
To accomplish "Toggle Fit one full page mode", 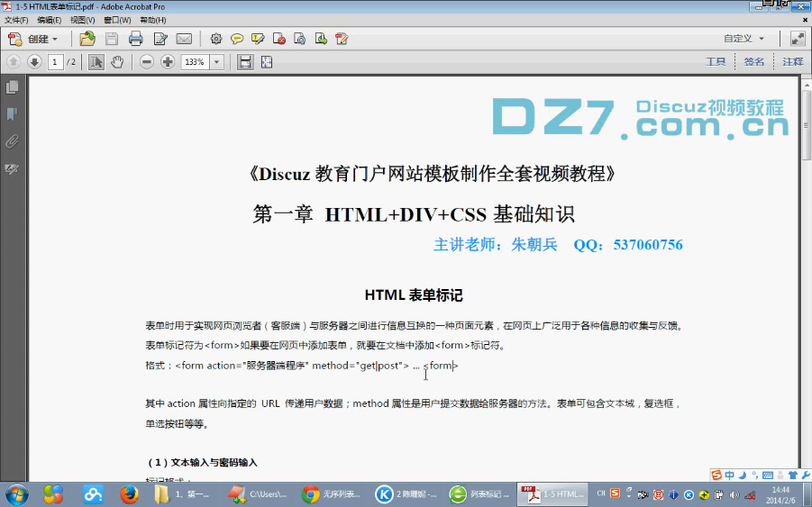I will click(x=267, y=62).
